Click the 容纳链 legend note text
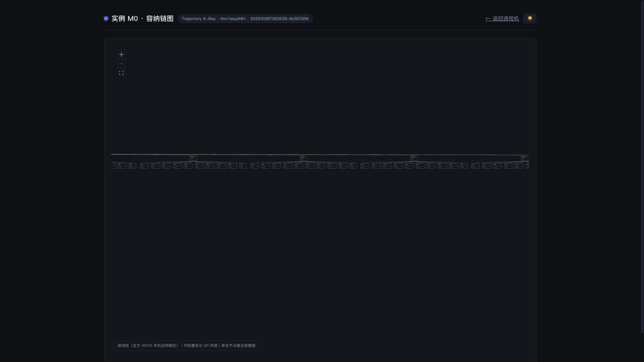644x362 pixels. pyautogui.click(x=186, y=345)
